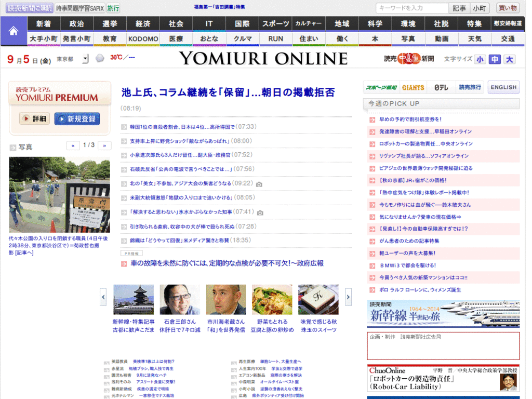Click arrow icon beside 韓国1位の自殺者割合 headline
This screenshot has width=532, height=399.
(124, 127)
